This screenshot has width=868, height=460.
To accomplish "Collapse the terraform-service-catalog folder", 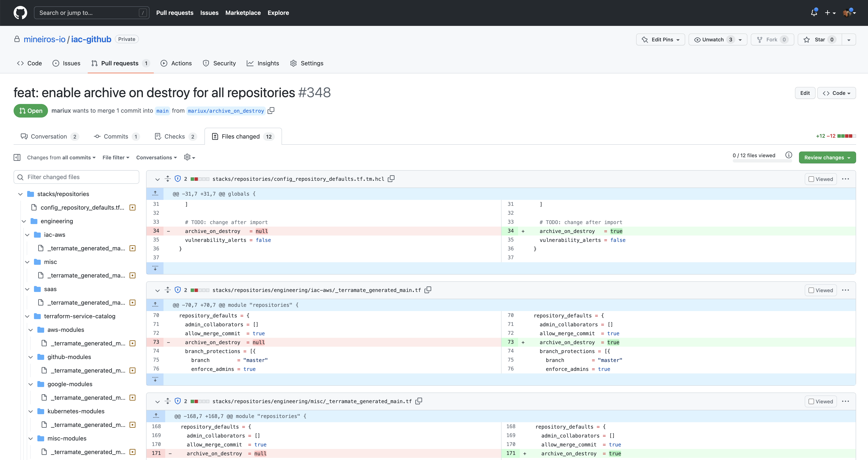I will 27,316.
